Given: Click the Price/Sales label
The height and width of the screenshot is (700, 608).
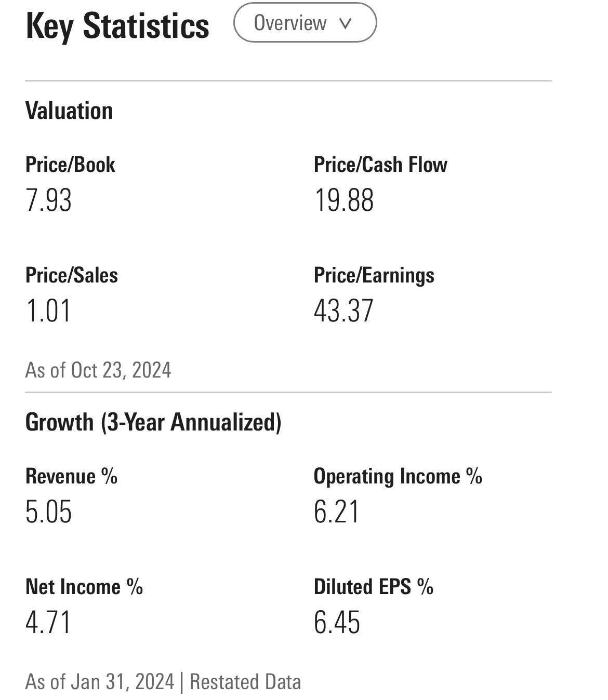Looking at the screenshot, I should [x=72, y=276].
